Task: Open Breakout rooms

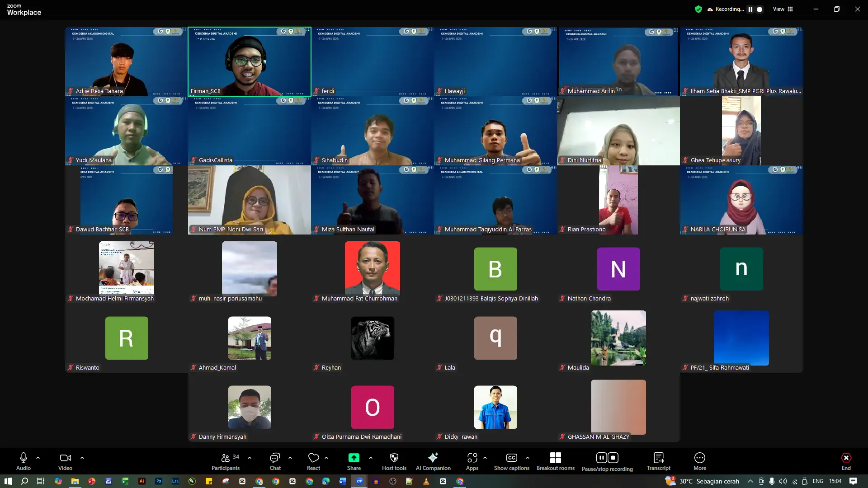Action: (x=555, y=461)
